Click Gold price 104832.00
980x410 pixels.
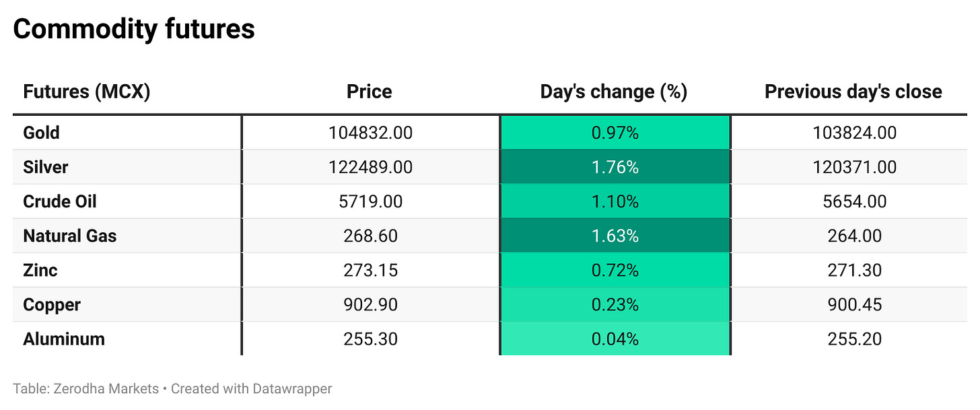point(370,133)
